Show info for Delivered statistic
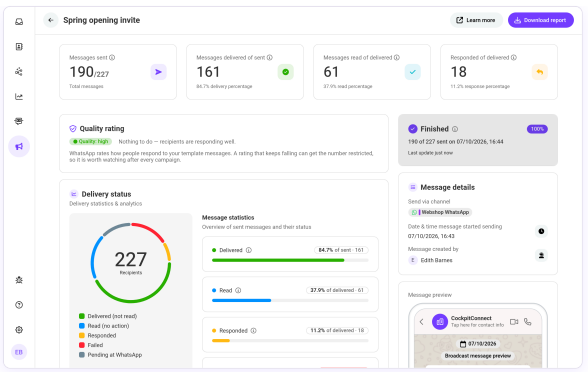Screen dimensions: 588x372 coord(249,250)
